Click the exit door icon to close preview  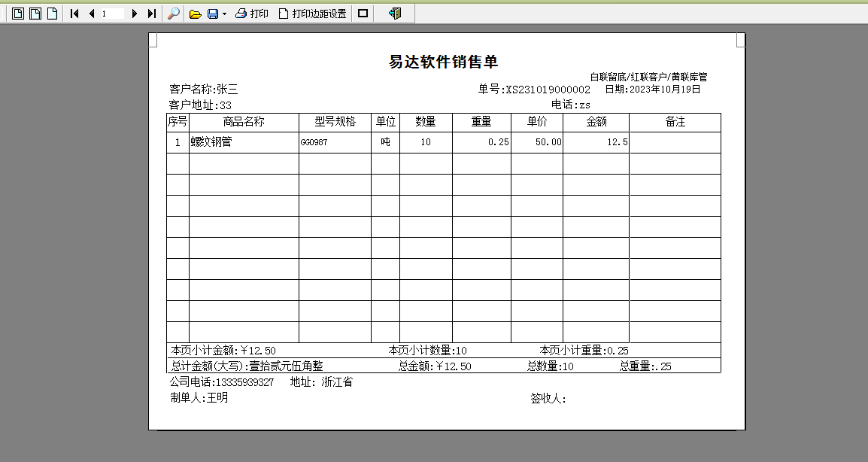tap(393, 13)
